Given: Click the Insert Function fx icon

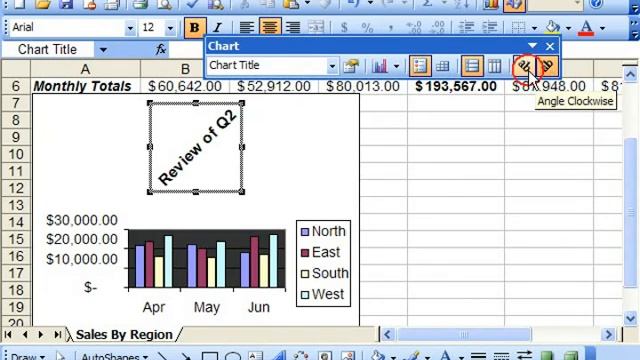Looking at the screenshot, I should (x=161, y=49).
